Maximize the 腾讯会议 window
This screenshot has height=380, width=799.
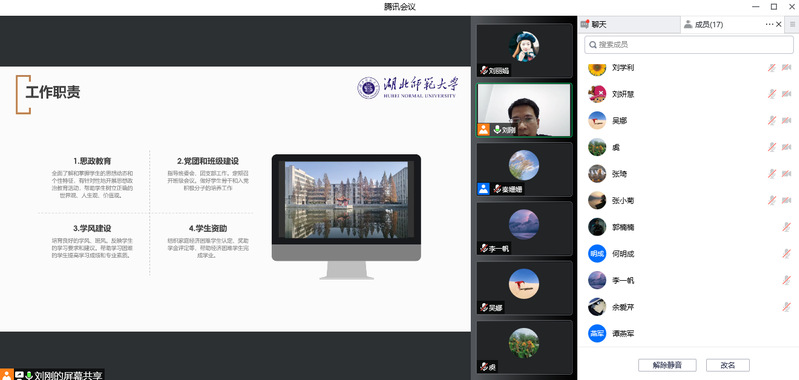774,7
